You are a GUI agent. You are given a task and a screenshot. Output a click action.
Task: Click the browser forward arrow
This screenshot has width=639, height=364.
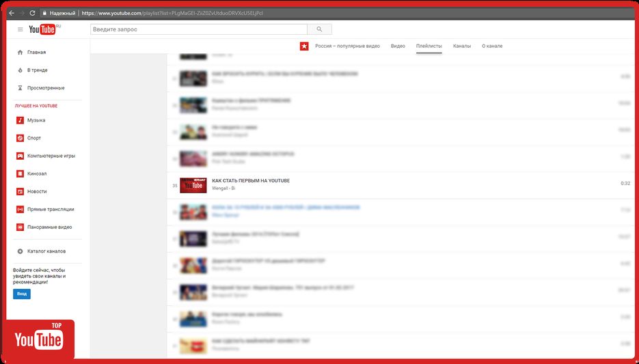(x=22, y=13)
